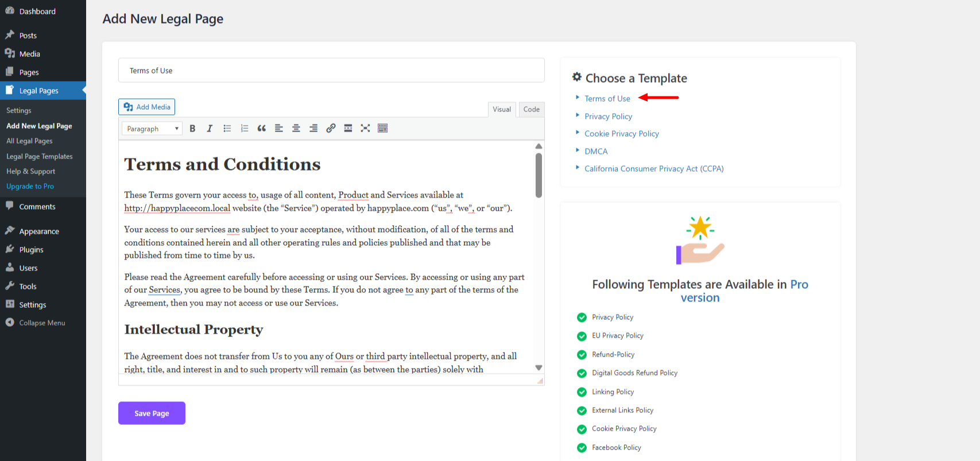Open Plugins in the sidebar menu
The image size is (980, 461).
click(x=32, y=250)
